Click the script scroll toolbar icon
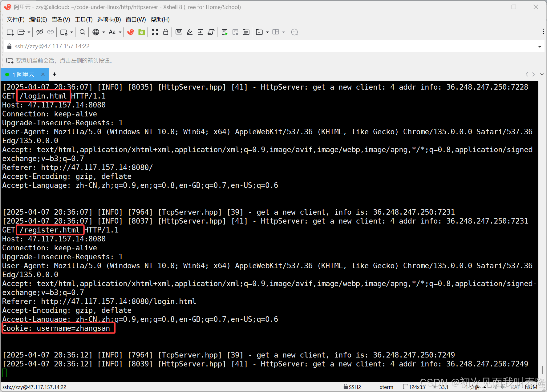Image resolution: width=547 pixels, height=392 pixels. [211, 32]
